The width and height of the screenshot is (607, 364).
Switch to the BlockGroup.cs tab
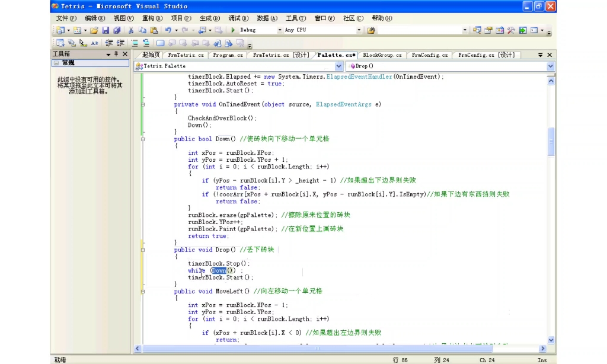382,55
